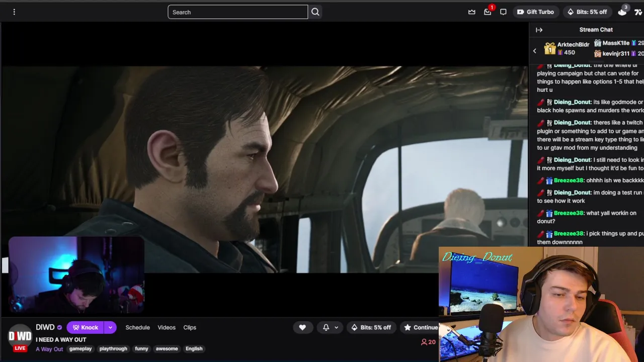Viewport: 644px width, 362px height.
Task: Open Prime loot crown icon
Action: click(472, 12)
